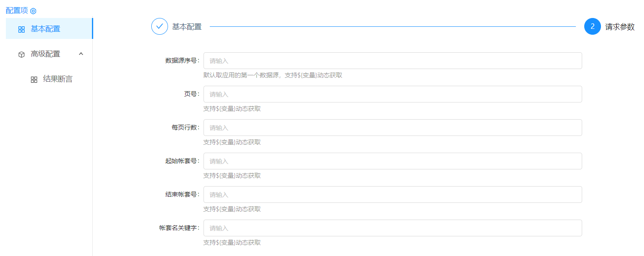Click the cube icon beside 高级配置

(22, 54)
